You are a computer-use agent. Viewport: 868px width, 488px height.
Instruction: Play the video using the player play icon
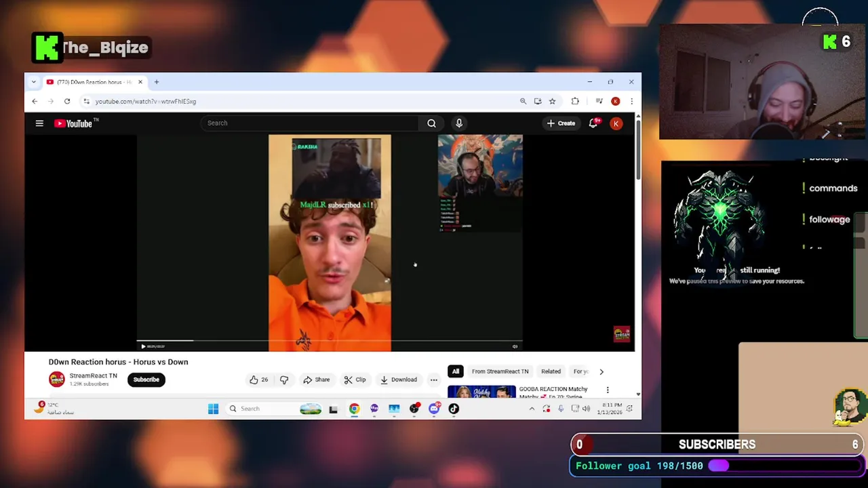tap(143, 346)
